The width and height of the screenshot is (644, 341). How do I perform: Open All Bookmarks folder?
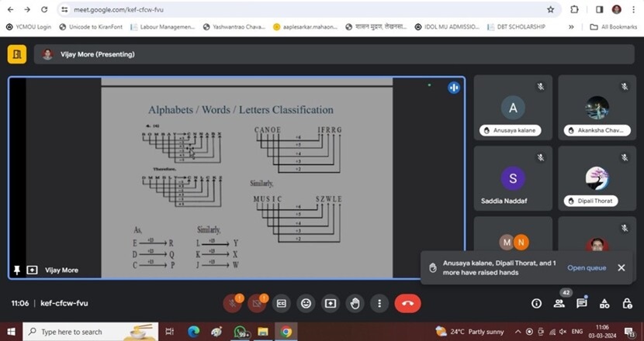click(613, 26)
